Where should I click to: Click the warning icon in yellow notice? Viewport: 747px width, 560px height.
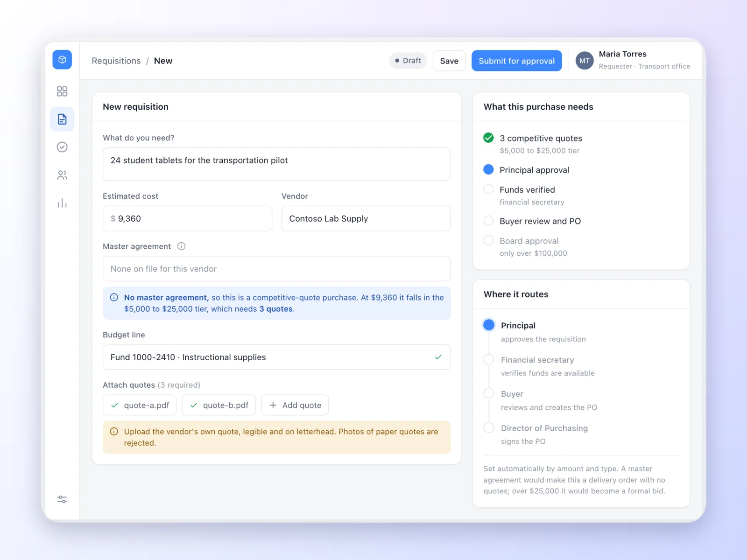pyautogui.click(x=114, y=432)
